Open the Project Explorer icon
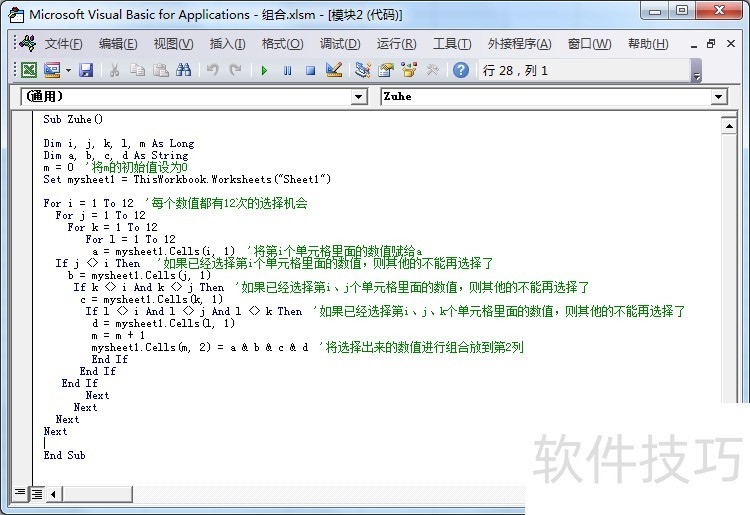This screenshot has width=750, height=515. point(363,70)
